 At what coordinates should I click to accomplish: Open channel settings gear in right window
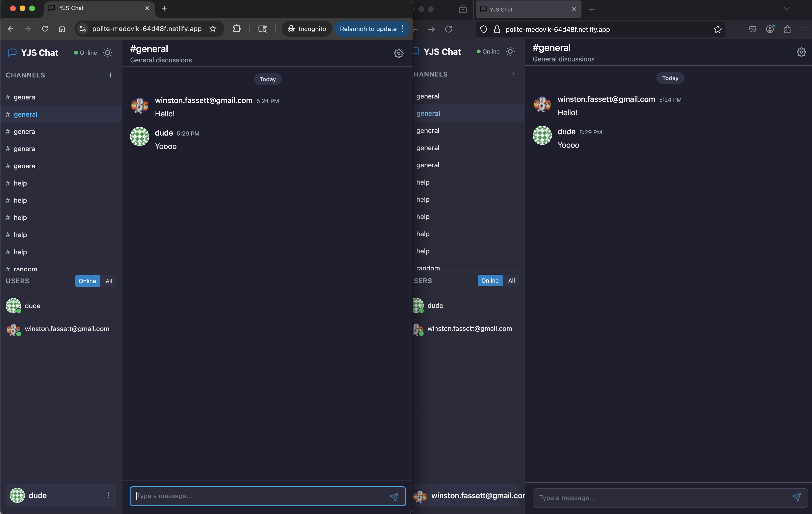(801, 52)
